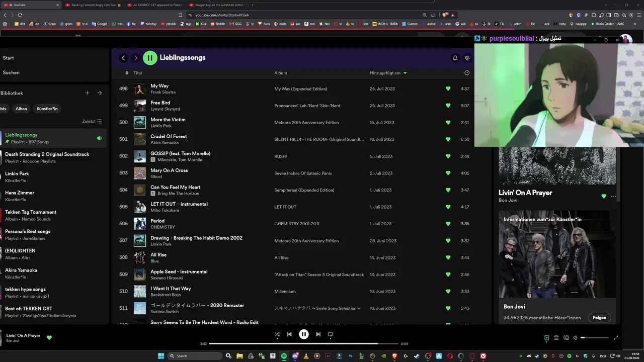644x362 pixels.
Task: Enter fullscreen with the expand icon
Action: tap(616, 338)
